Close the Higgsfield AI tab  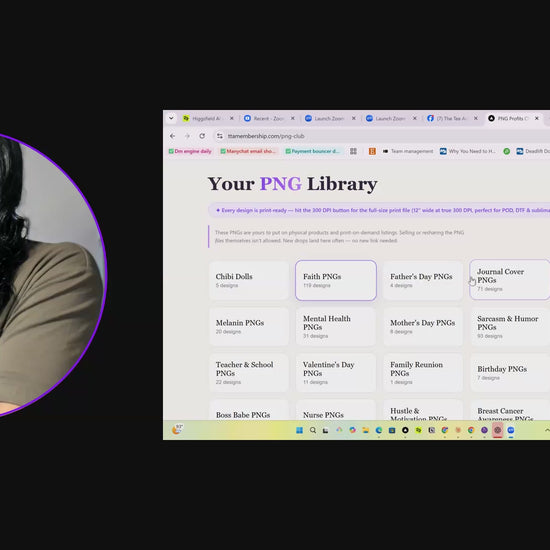(232, 119)
